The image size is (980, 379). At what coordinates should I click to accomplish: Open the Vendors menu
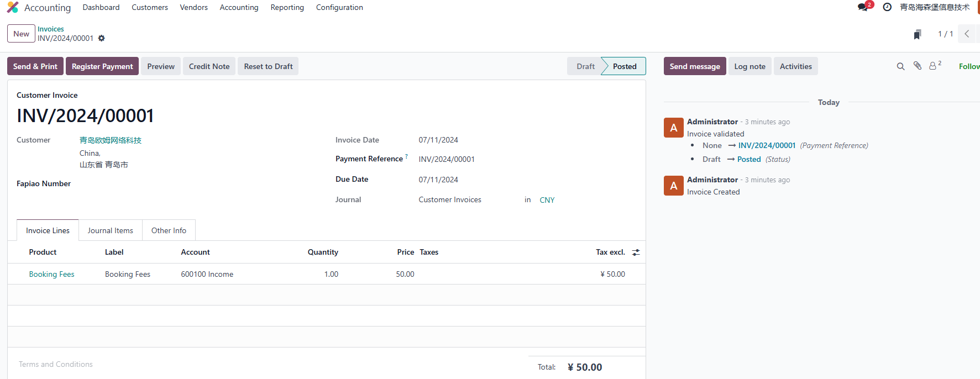194,7
